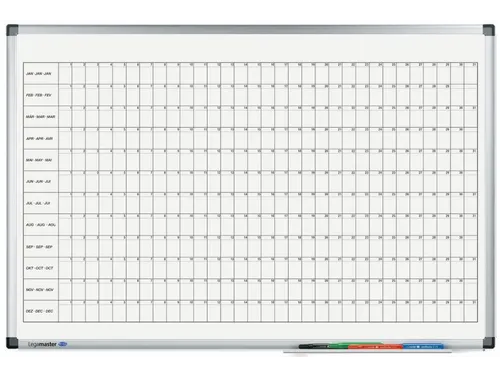Click the SEP · SEP · SEP month label
Image resolution: width=500 pixels, height=375 pixels.
point(39,247)
